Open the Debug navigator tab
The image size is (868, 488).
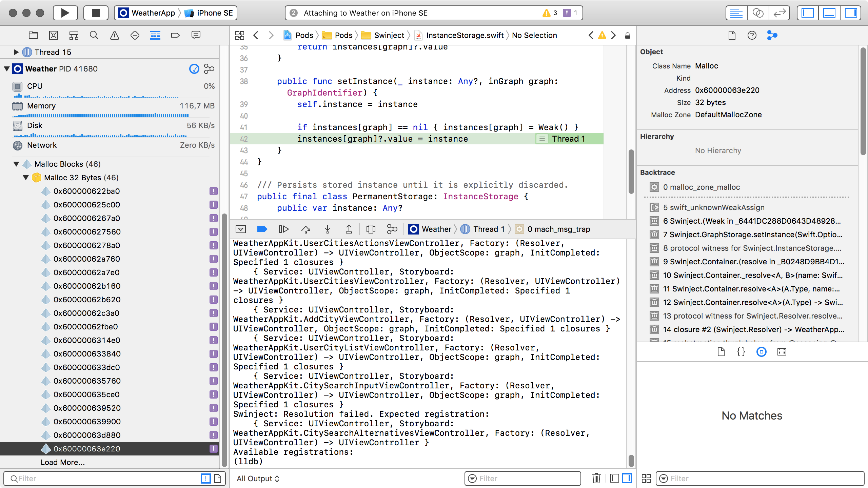click(155, 35)
